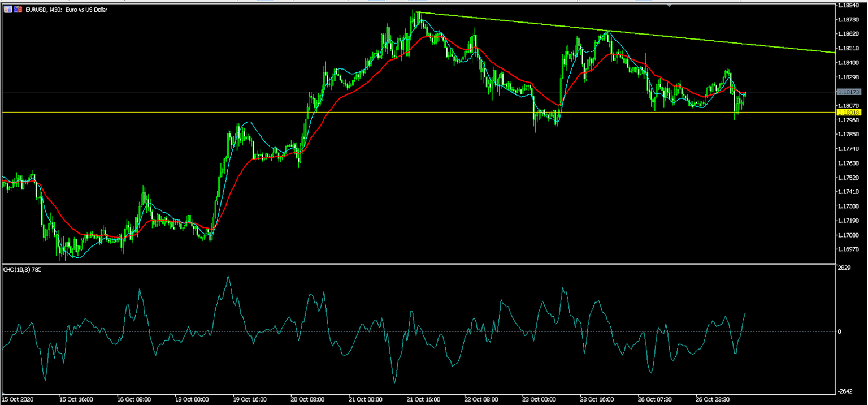The width and height of the screenshot is (868, 405).
Task: Click the 21 Oct 16:00 timestamp label
Action: (423, 399)
